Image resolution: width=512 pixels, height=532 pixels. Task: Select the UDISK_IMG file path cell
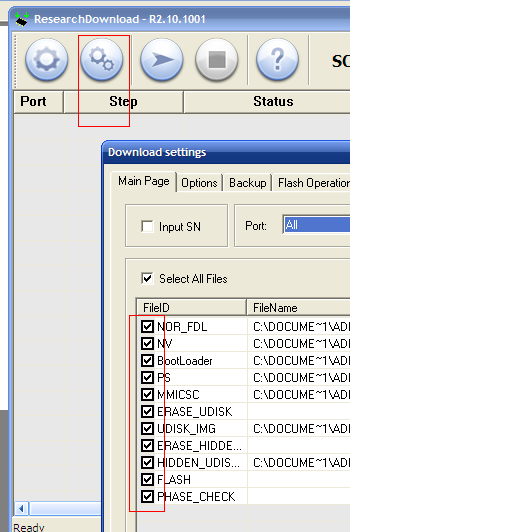[299, 429]
